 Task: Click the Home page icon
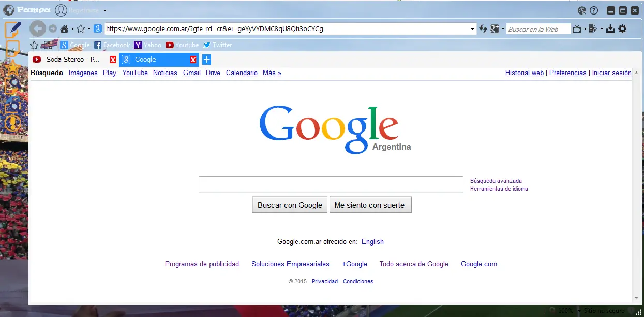[x=64, y=28]
